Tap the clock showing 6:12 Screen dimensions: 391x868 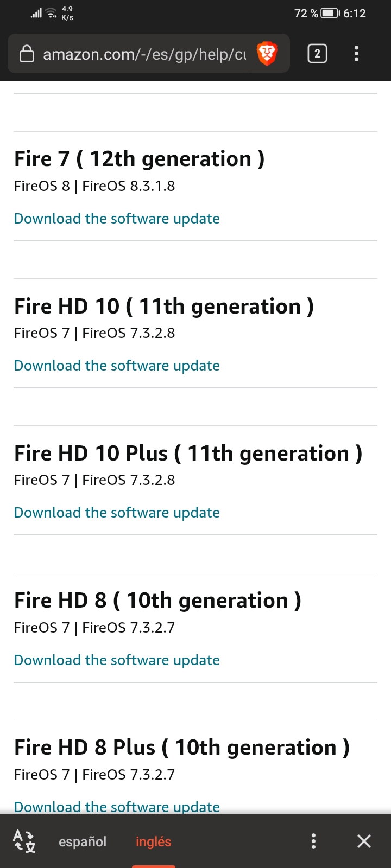tap(355, 13)
